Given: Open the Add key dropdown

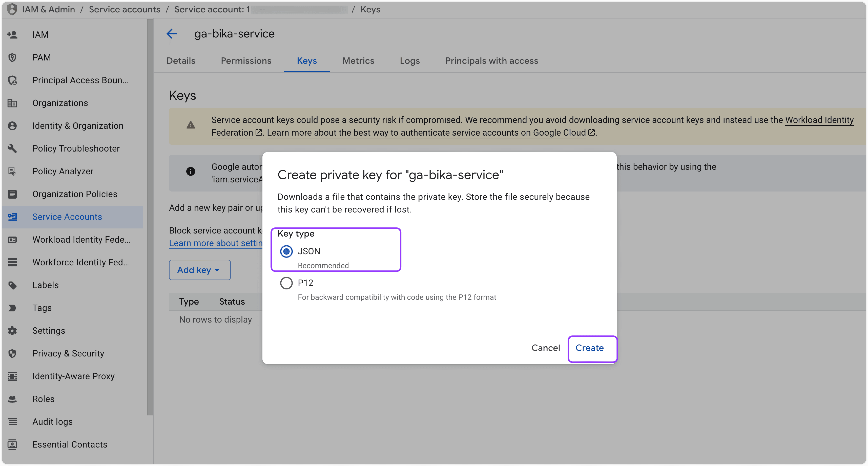Looking at the screenshot, I should (199, 270).
